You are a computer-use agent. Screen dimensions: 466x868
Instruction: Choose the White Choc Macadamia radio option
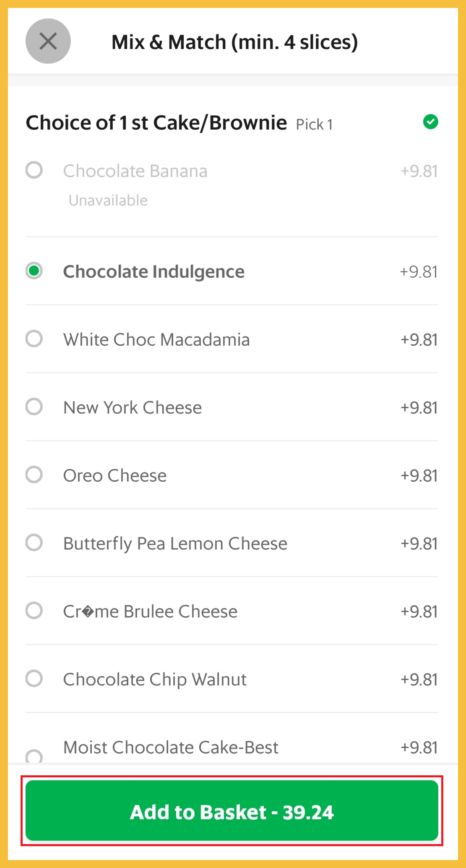34,339
